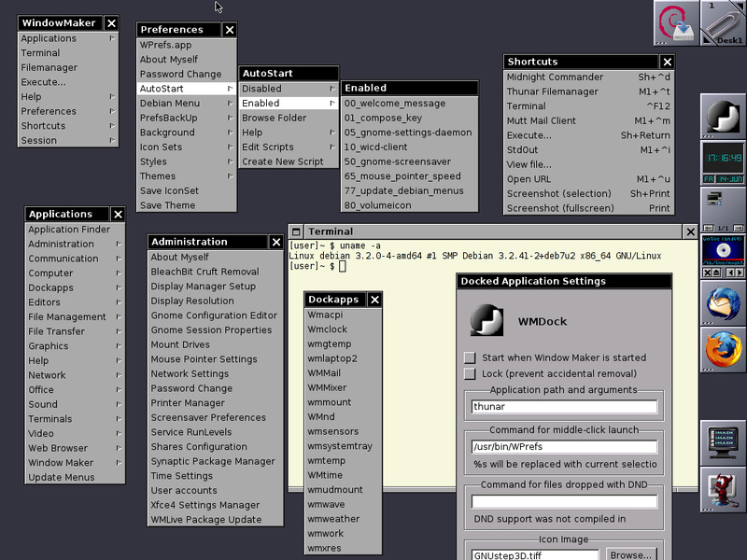Screen dimensions: 747x560
Task: Select wmsystemtray in Dockapps menu
Action: 343,446
